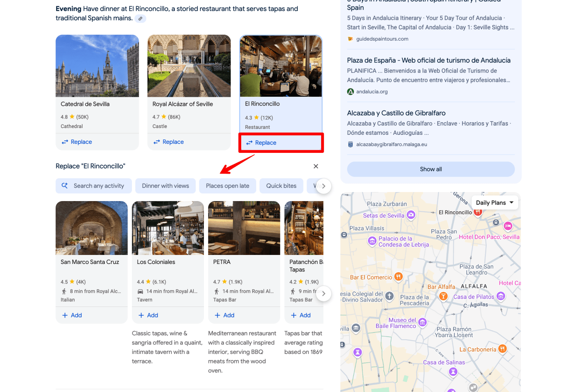Viewport: 579px width, 392px height.
Task: Click the Palacio de la Condesa de Lebrija marker
Action: point(372,241)
